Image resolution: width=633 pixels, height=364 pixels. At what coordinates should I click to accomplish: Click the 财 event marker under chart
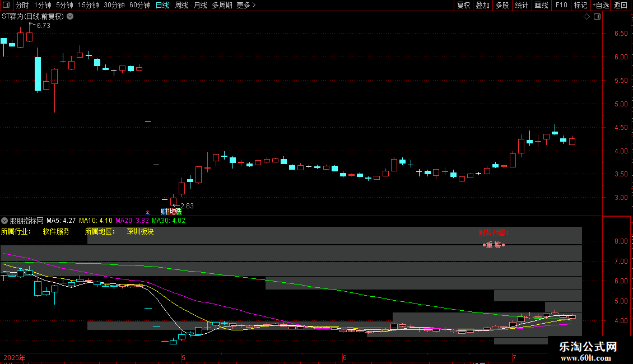coord(164,212)
